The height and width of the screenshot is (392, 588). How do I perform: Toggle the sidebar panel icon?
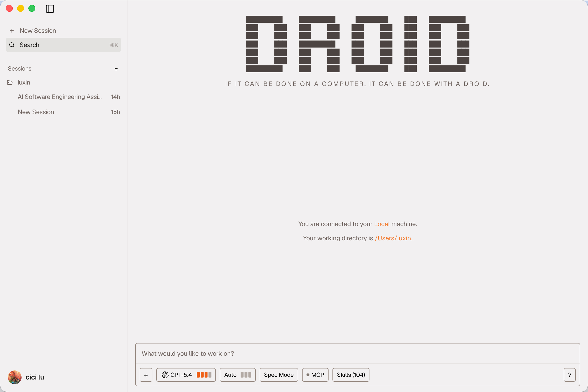50,9
